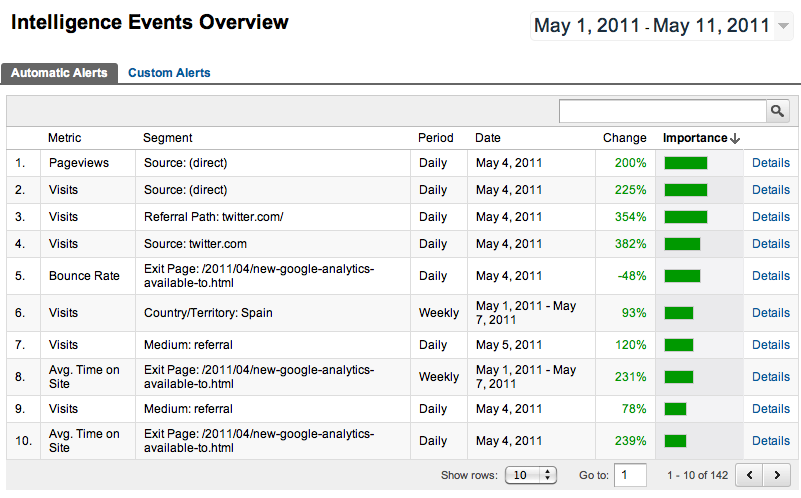Click the alerts search text field
The height and width of the screenshot is (498, 801).
click(662, 111)
